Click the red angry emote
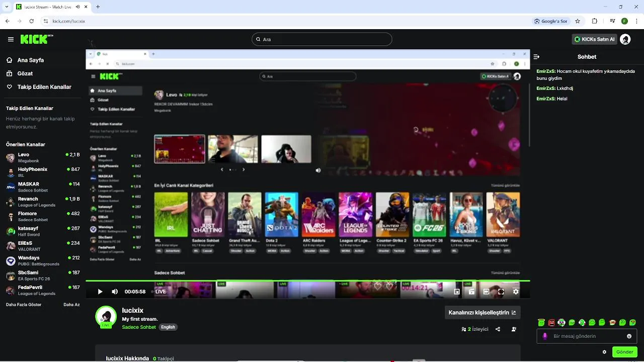The image size is (644, 362). point(551,322)
